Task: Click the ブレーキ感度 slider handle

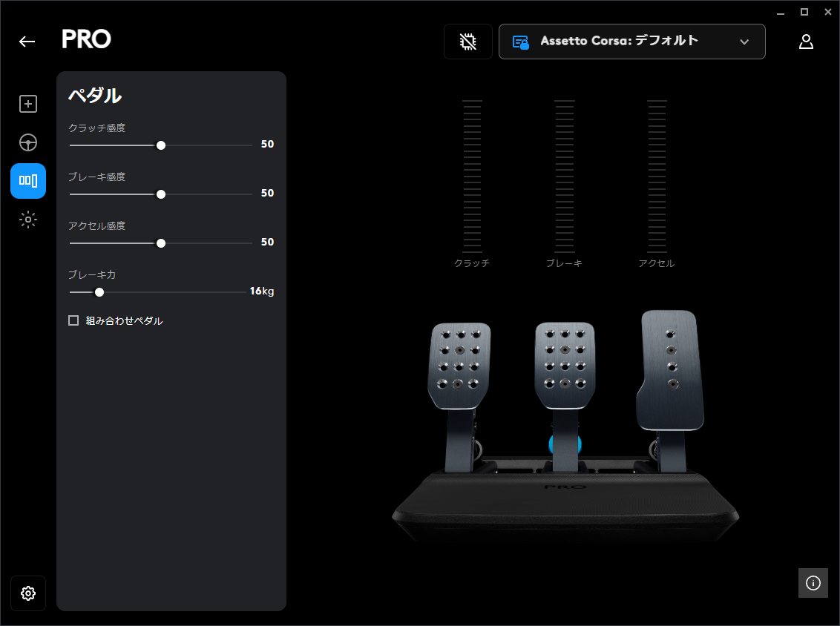Action: click(161, 194)
